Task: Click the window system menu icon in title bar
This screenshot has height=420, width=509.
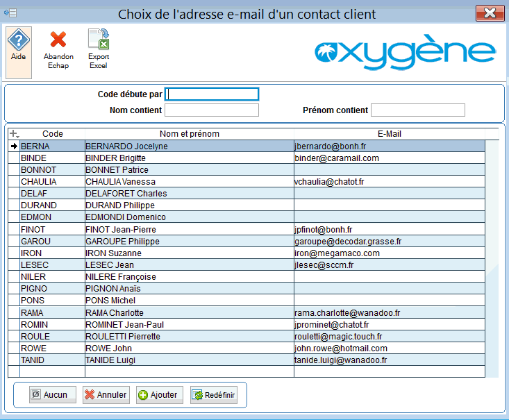Action: click(x=10, y=12)
